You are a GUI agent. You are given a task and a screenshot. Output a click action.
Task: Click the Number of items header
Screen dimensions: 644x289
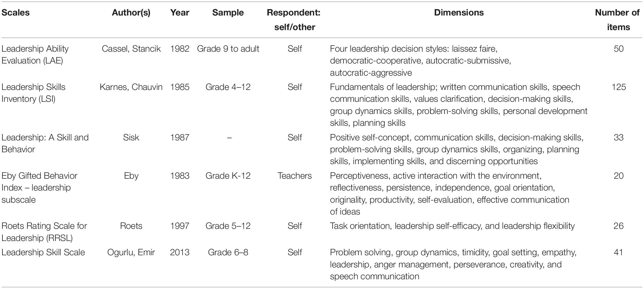click(618, 20)
